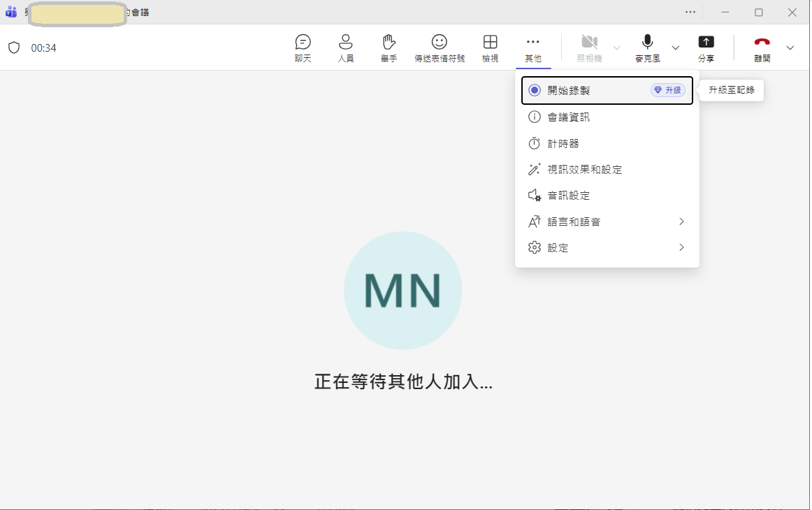Open the title bar ellipsis menu
This screenshot has width=812, height=510.
pyautogui.click(x=690, y=12)
